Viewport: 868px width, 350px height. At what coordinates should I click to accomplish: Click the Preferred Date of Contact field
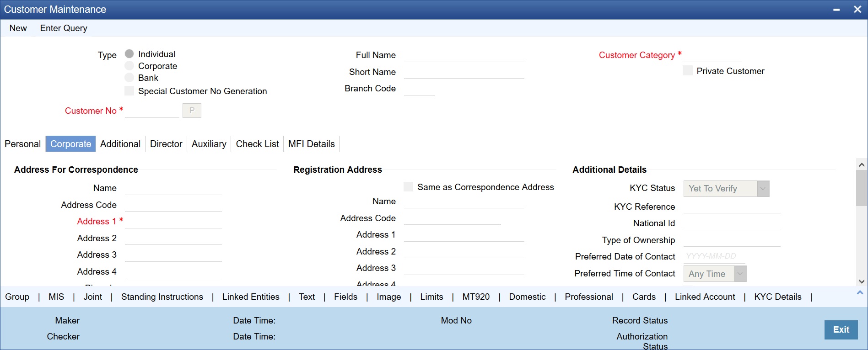coord(714,256)
